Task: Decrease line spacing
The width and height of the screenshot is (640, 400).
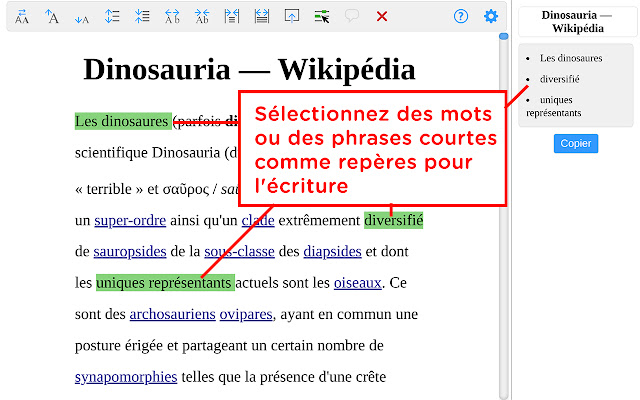Action: coord(142,17)
